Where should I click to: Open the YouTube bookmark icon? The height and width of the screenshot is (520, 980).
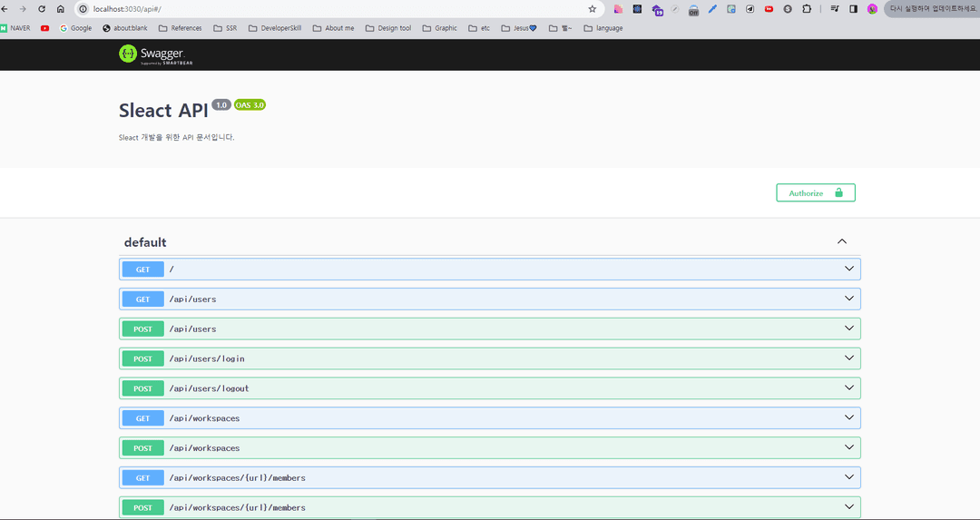pyautogui.click(x=44, y=28)
